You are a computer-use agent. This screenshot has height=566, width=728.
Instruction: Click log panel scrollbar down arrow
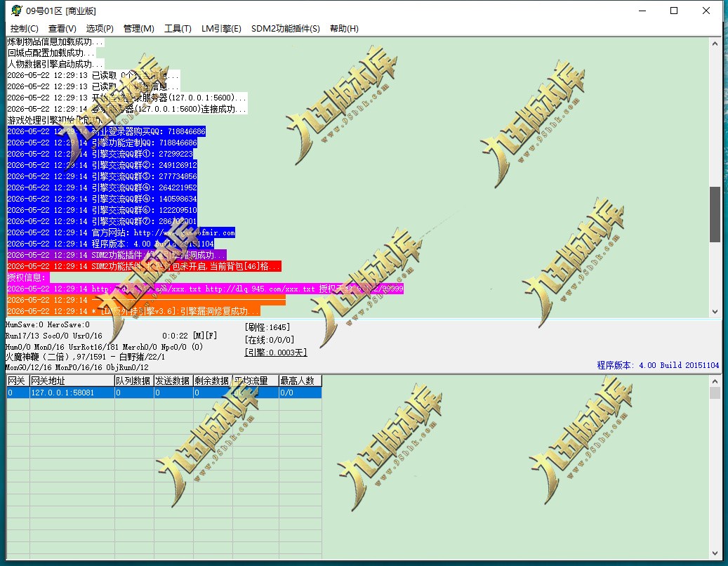715,312
